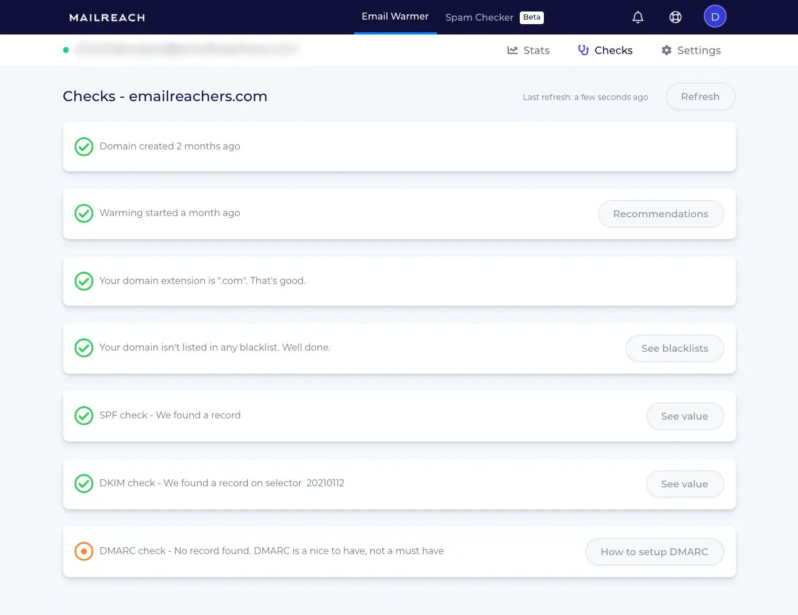The width and height of the screenshot is (798, 615).
Task: Switch to the Spam Checker tab
Action: pyautogui.click(x=479, y=17)
